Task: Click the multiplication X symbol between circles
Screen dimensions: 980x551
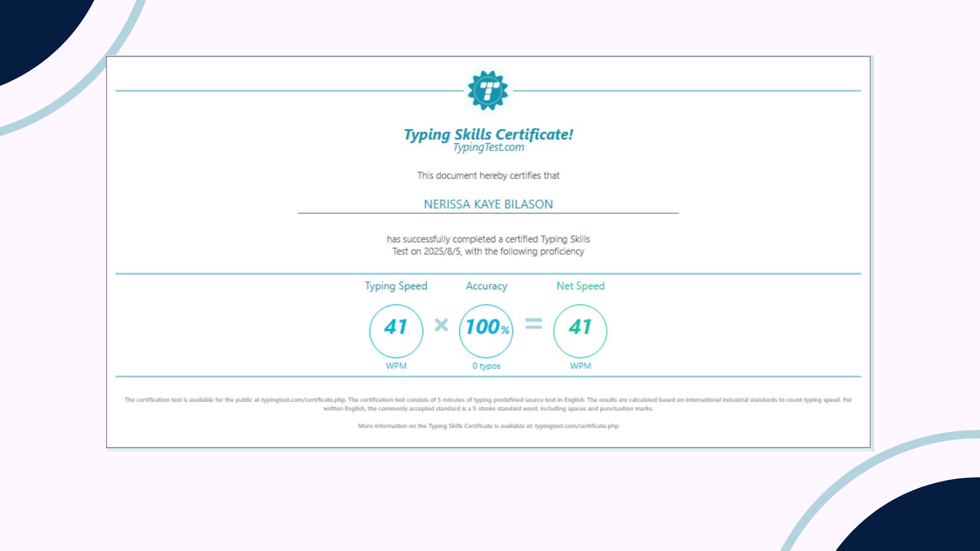Action: (x=441, y=324)
